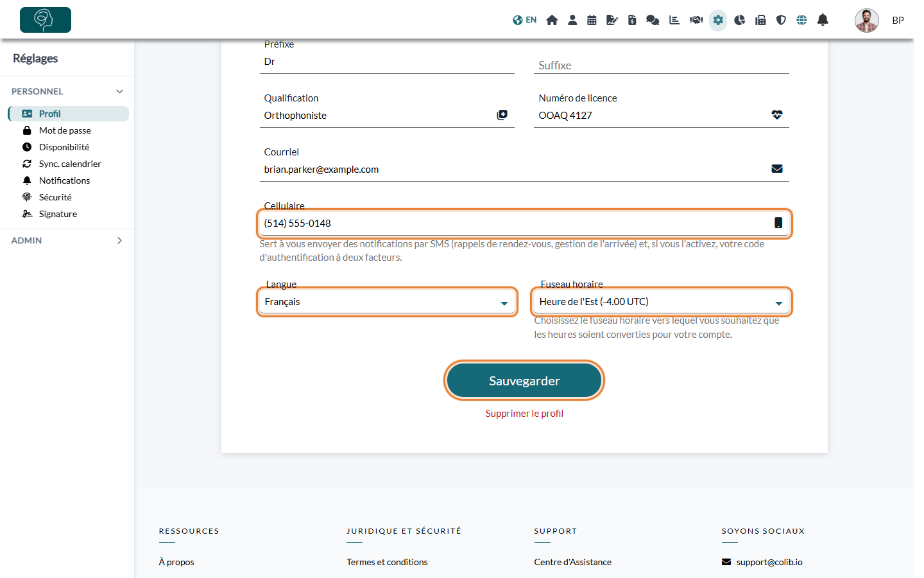Click the Courriel email field
Screen dimensions: 924x578
pyautogui.click(x=524, y=170)
